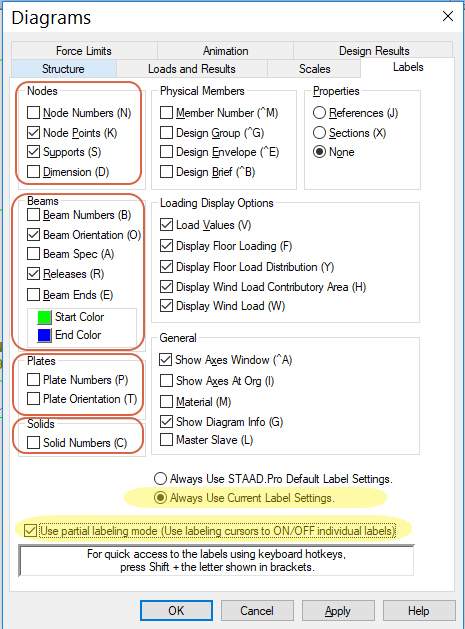This screenshot has width=465, height=629.
Task: Open the Loads and Results tab
Action: tap(192, 69)
